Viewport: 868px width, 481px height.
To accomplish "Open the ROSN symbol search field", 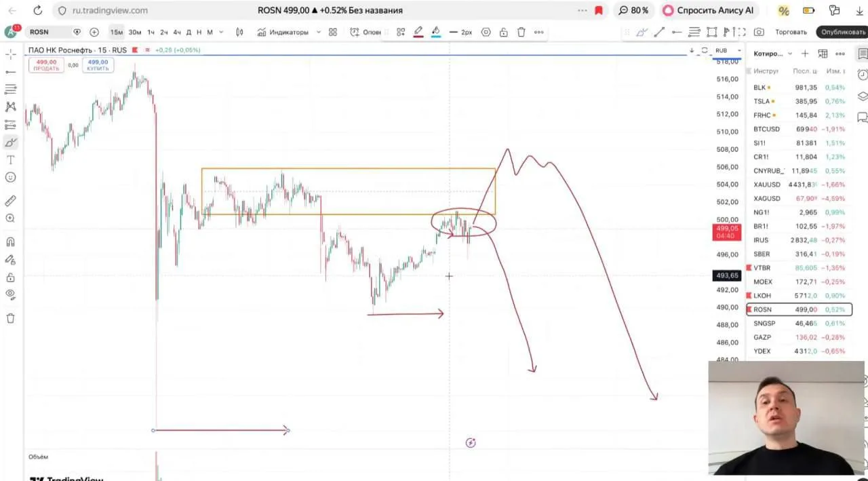I will 47,32.
